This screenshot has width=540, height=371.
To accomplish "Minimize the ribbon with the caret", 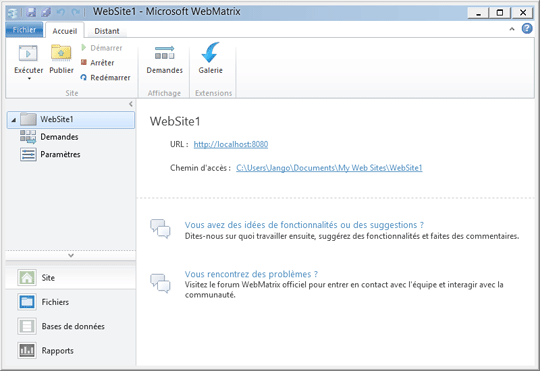I will [x=512, y=29].
